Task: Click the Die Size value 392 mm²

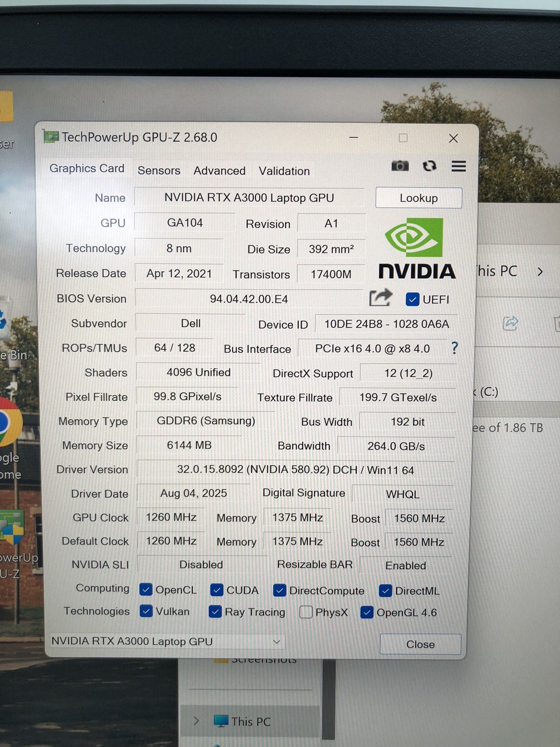Action: pyautogui.click(x=331, y=249)
